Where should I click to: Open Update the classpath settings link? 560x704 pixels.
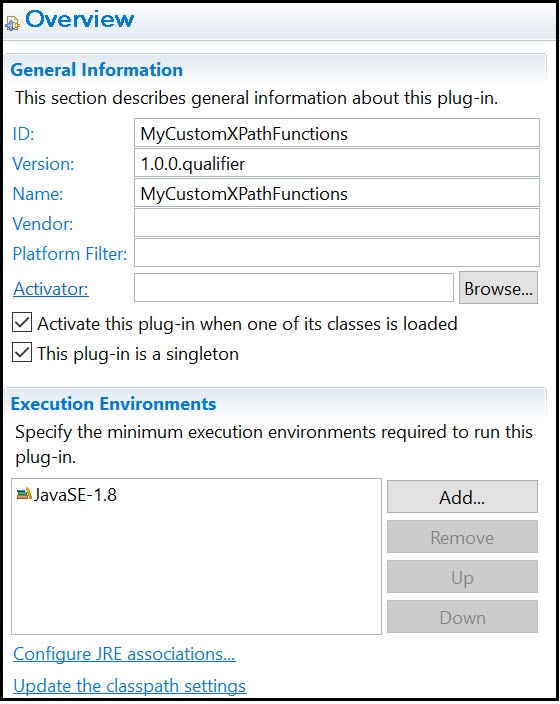tap(129, 686)
